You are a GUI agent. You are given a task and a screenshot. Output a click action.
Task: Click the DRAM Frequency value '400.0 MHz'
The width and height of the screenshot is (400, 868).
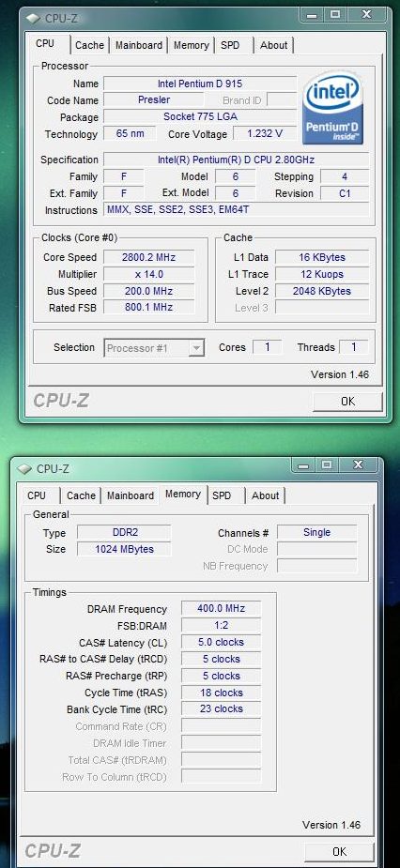tap(221, 608)
